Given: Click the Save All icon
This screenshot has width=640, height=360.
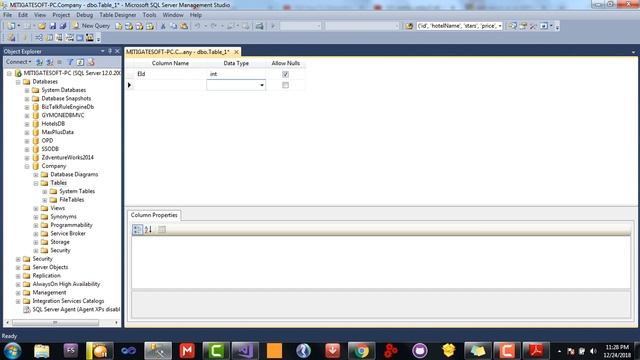Looking at the screenshot, I should click(63, 26).
